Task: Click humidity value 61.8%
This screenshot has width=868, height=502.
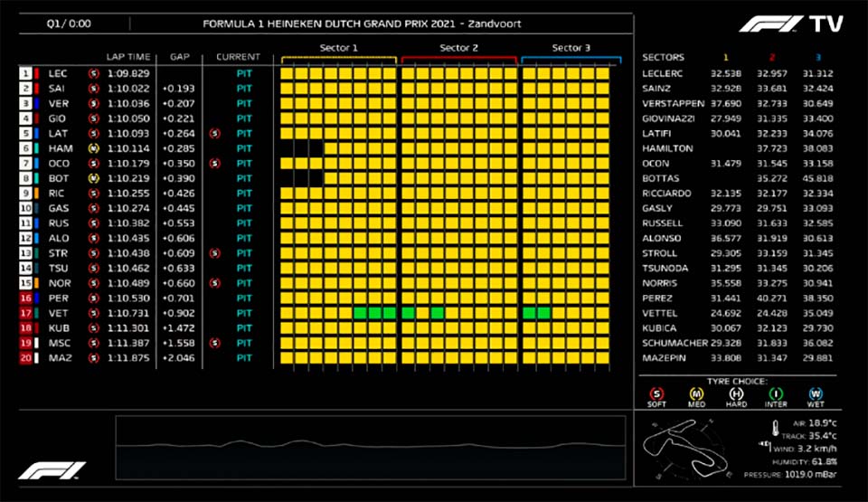Action: coord(824,461)
